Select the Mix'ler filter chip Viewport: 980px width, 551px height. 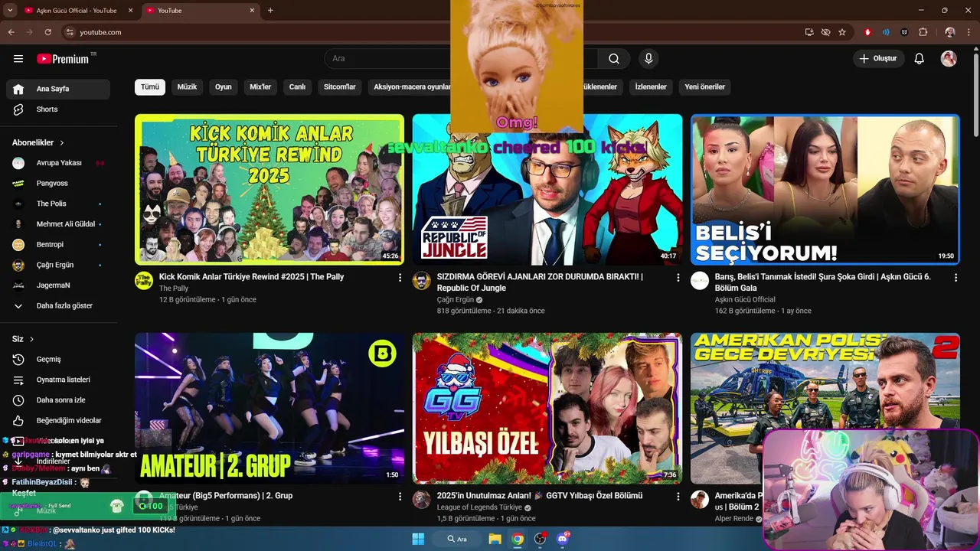(x=260, y=87)
